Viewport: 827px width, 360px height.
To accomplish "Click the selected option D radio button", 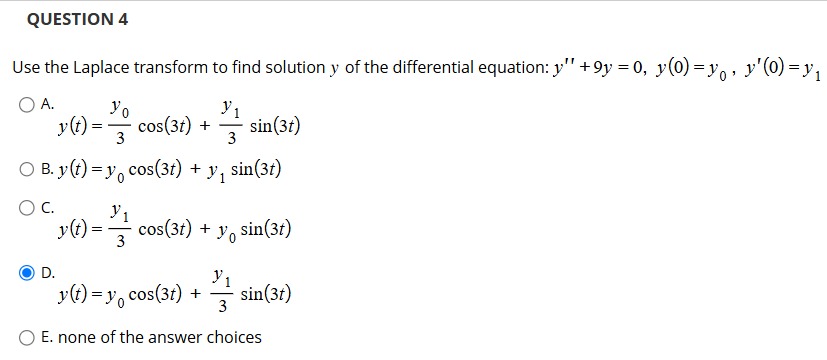I will (x=27, y=273).
